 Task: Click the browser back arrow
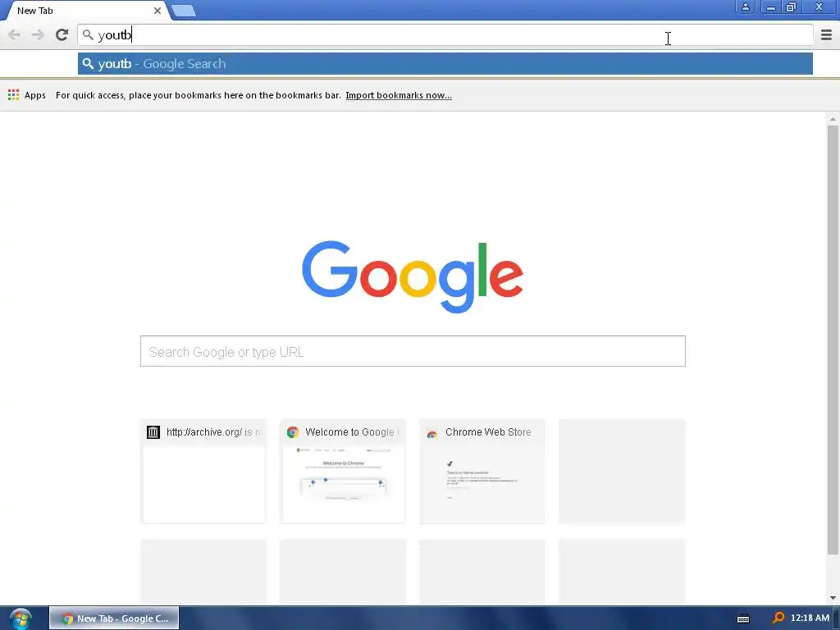point(15,34)
